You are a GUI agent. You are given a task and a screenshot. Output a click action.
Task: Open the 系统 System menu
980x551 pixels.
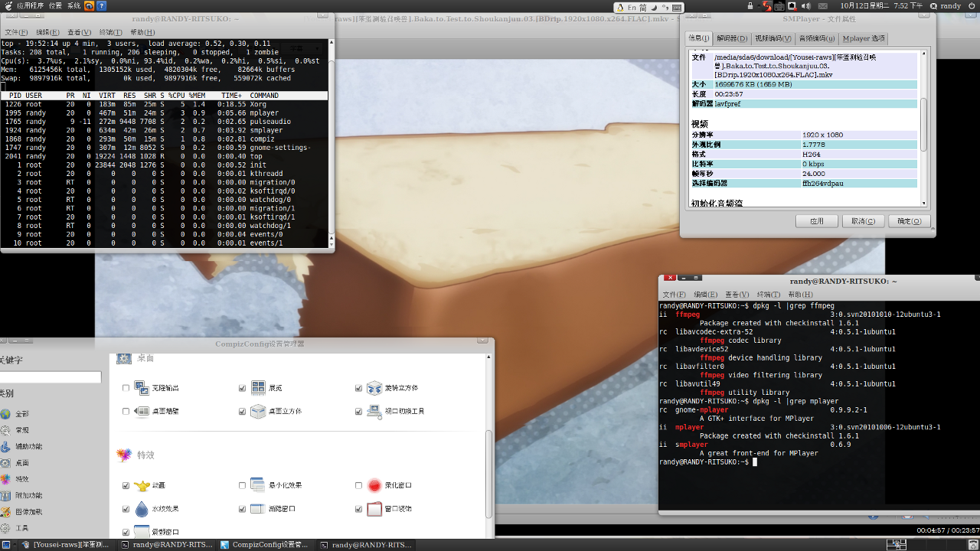point(73,5)
